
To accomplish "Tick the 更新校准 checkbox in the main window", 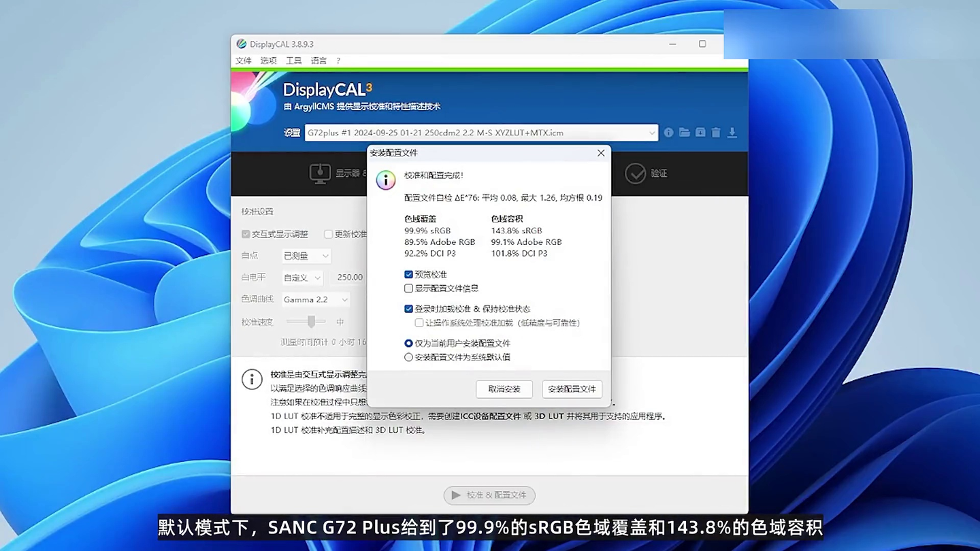I will [x=328, y=234].
